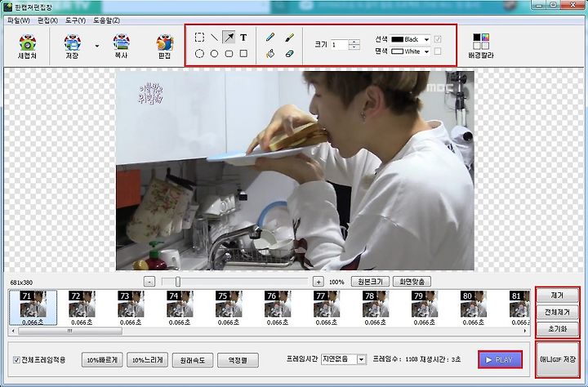Select frame thumbnail 78
588x387 pixels.
(376, 308)
